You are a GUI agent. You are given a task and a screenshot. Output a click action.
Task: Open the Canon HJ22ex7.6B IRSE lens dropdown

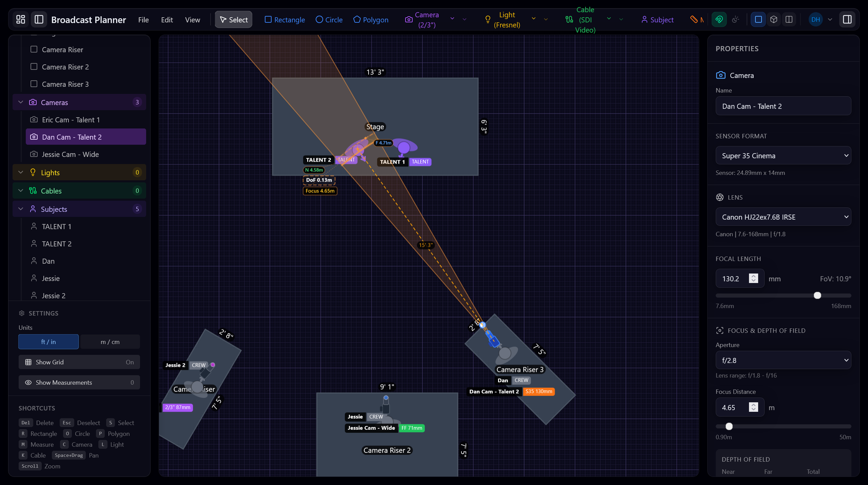click(783, 217)
